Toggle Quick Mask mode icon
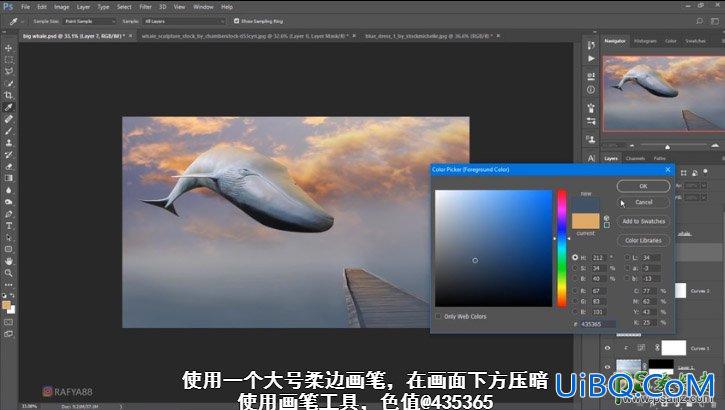This screenshot has width=725, height=410. [8, 322]
